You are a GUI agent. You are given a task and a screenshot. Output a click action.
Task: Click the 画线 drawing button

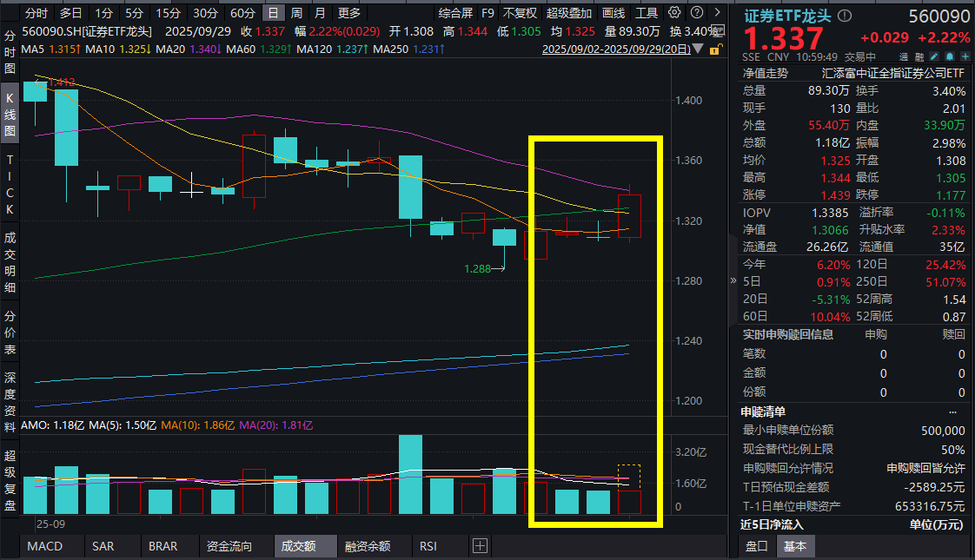(614, 13)
